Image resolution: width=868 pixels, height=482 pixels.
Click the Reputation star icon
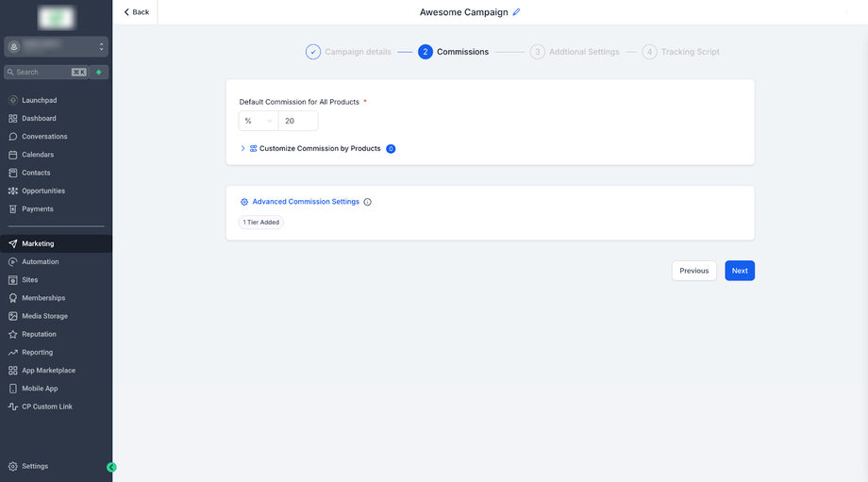point(12,334)
